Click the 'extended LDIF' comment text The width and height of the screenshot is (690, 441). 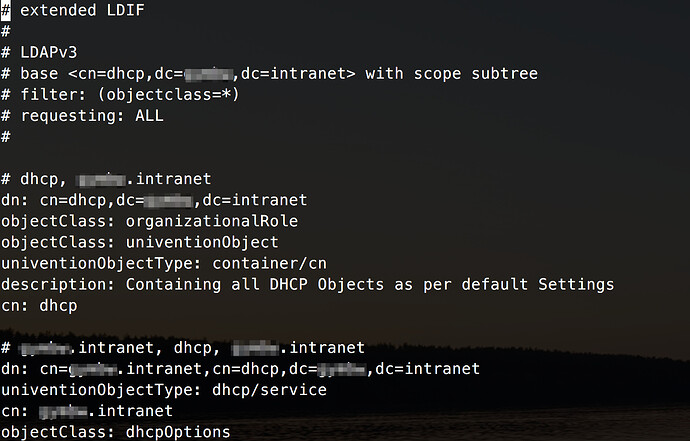[x=82, y=10]
